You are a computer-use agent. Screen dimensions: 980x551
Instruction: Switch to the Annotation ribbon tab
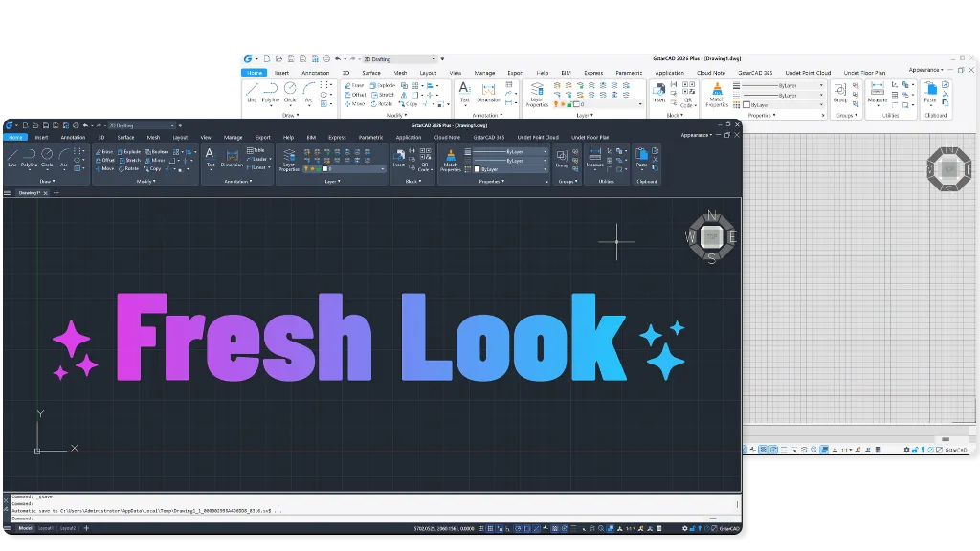coord(73,138)
